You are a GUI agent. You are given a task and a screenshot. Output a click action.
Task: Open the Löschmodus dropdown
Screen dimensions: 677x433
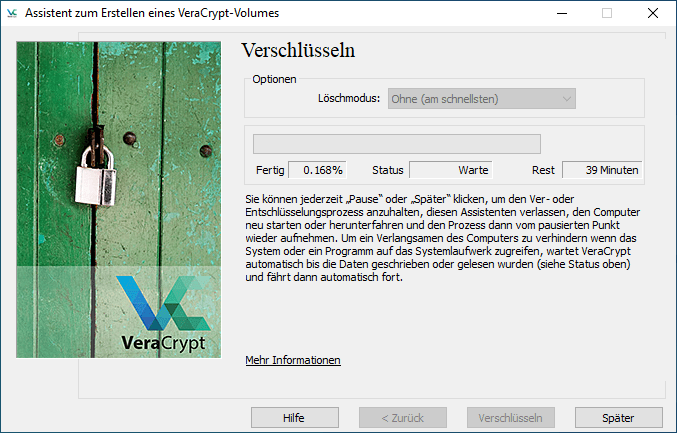click(481, 99)
